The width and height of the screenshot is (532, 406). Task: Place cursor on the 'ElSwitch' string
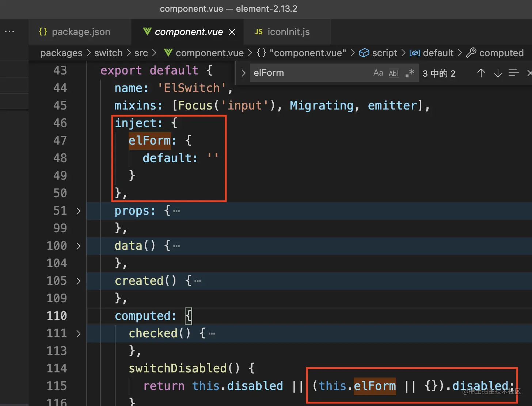(x=192, y=88)
